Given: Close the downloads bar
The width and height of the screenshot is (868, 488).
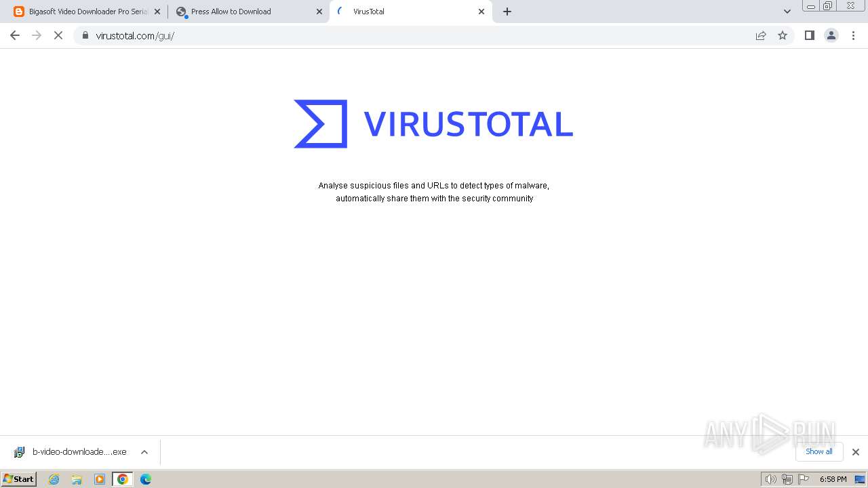Looking at the screenshot, I should click(856, 452).
